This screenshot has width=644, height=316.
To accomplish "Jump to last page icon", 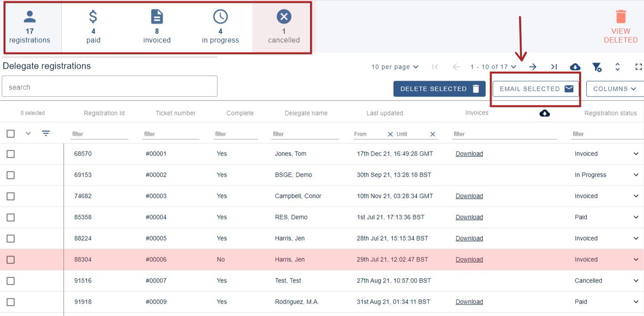I will point(554,67).
